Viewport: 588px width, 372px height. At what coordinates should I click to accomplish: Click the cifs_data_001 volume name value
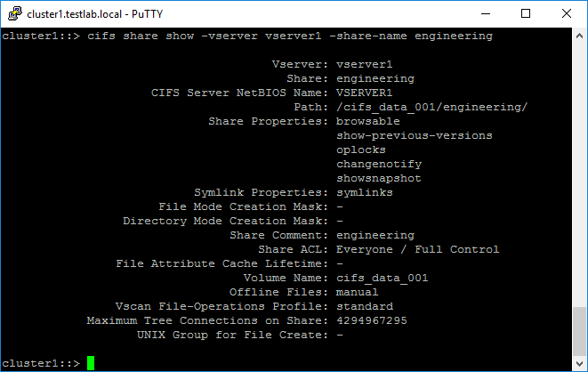pyautogui.click(x=382, y=278)
